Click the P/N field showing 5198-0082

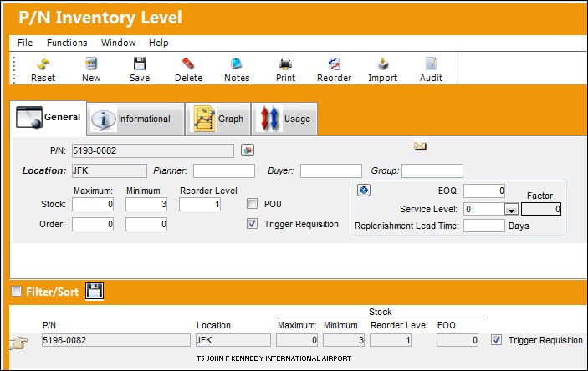tap(152, 150)
